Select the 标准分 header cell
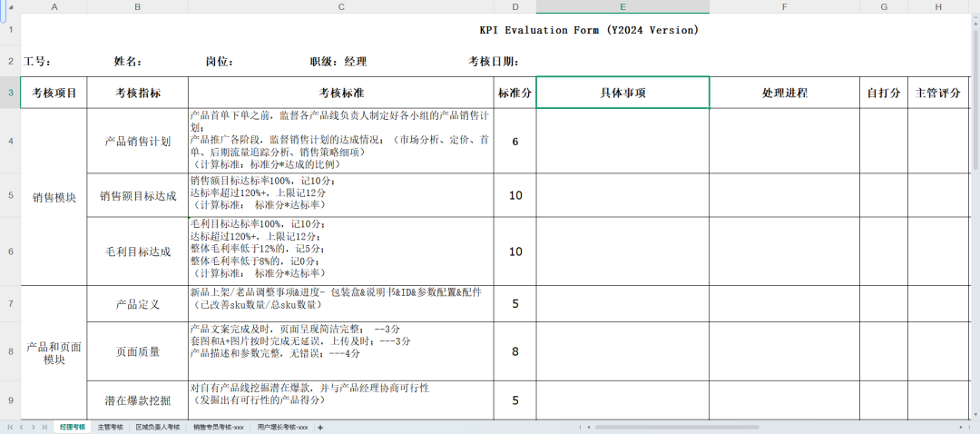 515,94
